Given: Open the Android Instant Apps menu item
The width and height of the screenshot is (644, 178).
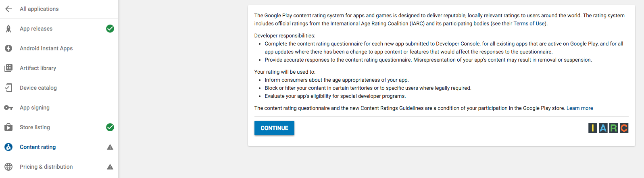Looking at the screenshot, I should [46, 48].
